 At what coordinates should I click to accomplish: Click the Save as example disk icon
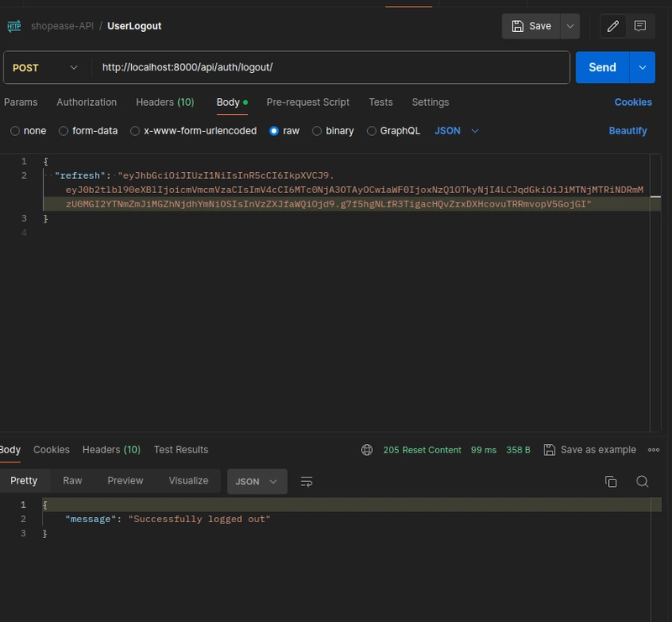pos(549,450)
